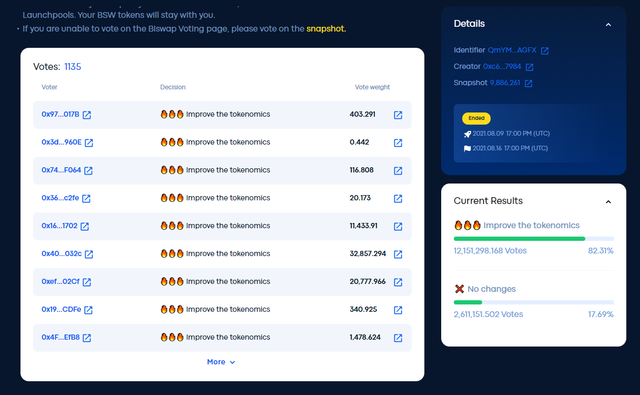Click end date 2021.08.16 17:00 PM
The image size is (640, 395).
pyautogui.click(x=510, y=148)
